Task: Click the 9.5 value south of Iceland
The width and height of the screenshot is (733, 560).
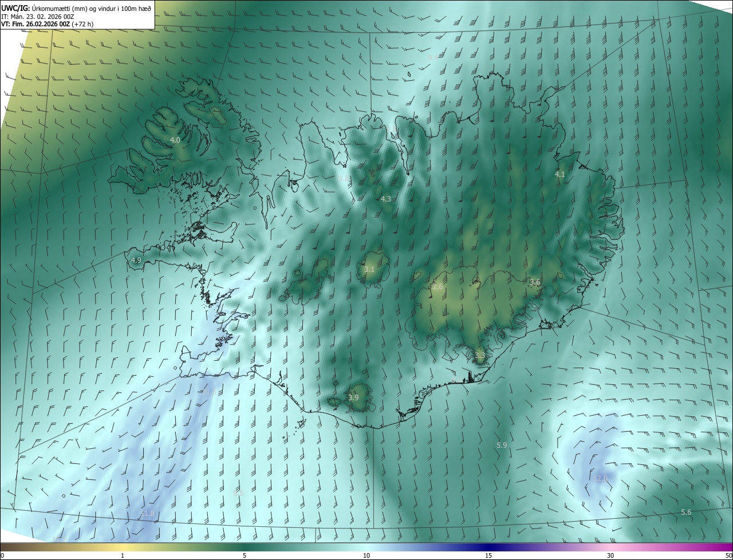Action: [x=239, y=493]
